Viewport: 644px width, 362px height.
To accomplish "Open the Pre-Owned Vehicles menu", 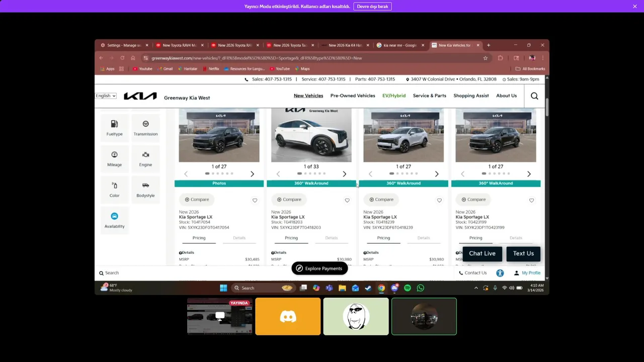I will click(353, 96).
